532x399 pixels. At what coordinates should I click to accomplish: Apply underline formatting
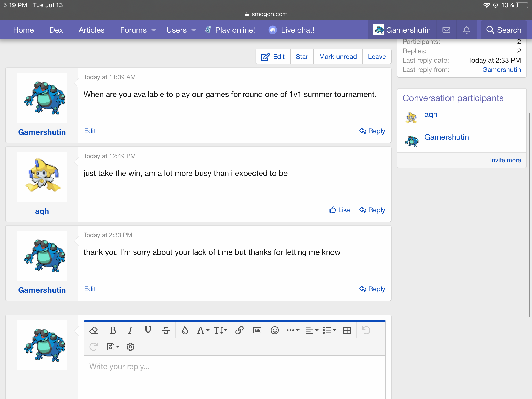click(148, 330)
